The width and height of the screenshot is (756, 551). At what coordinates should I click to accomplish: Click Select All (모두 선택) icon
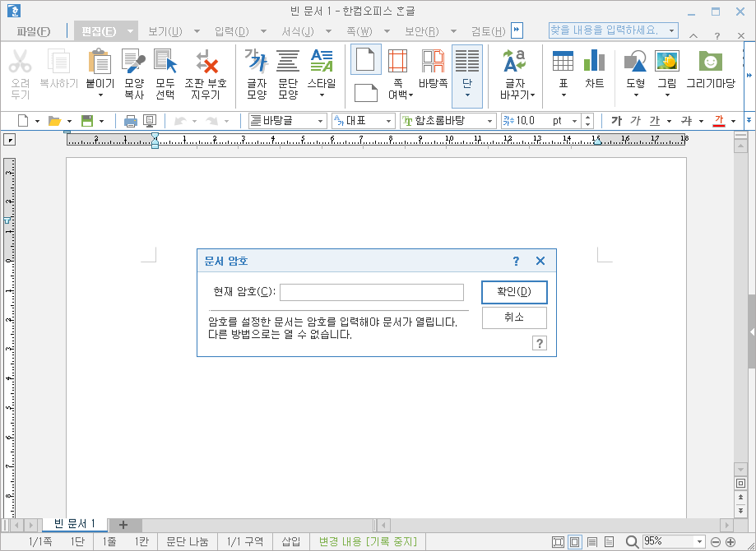165,62
